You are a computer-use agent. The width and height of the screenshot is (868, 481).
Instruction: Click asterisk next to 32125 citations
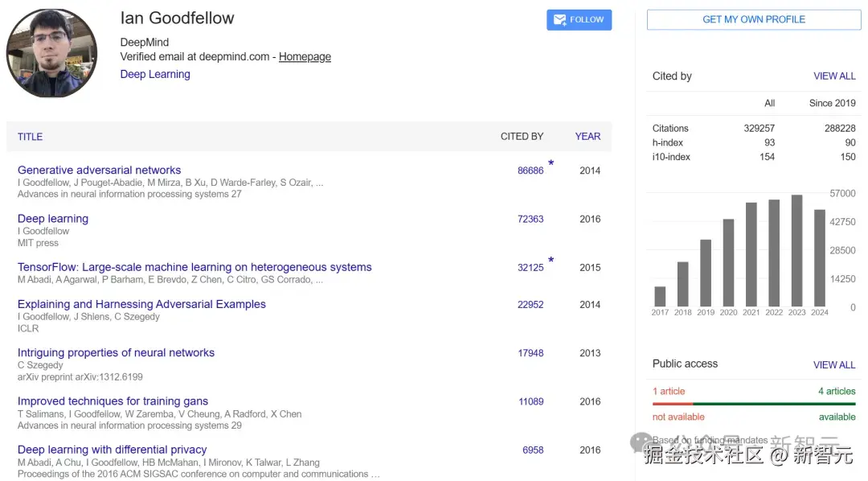551,261
